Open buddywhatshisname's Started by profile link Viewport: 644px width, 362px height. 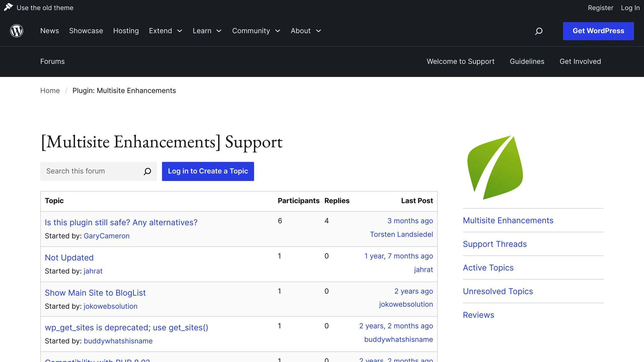tap(118, 341)
